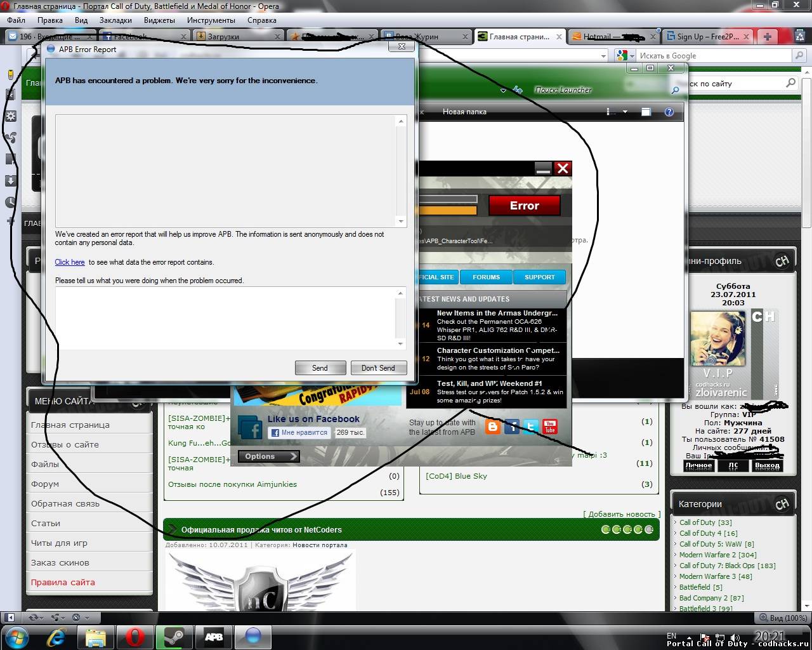Open the YouTube icon in APB launcher

(x=550, y=427)
